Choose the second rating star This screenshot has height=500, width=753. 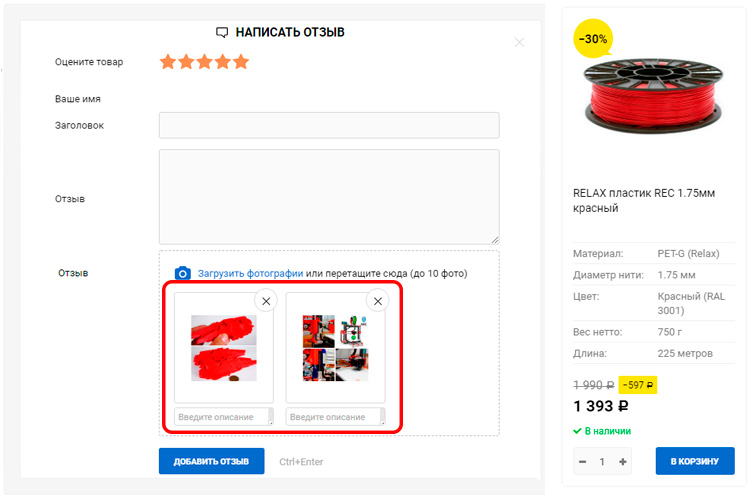tap(186, 62)
